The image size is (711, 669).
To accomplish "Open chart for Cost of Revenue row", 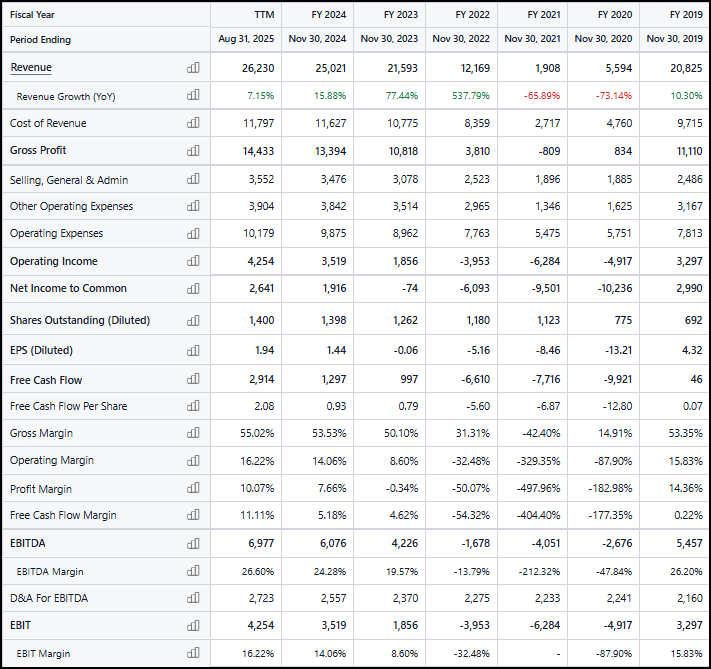I will point(193,124).
